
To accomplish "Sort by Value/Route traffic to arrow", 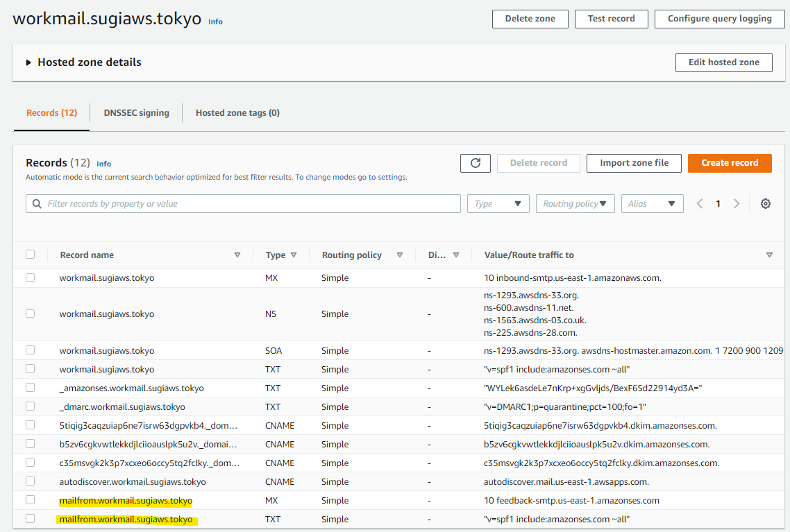I will (769, 255).
